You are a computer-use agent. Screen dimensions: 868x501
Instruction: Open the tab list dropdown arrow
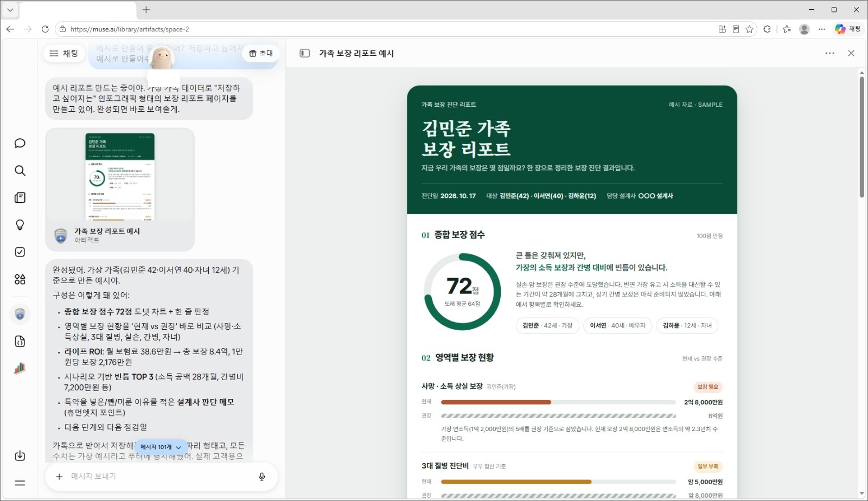pos(10,10)
